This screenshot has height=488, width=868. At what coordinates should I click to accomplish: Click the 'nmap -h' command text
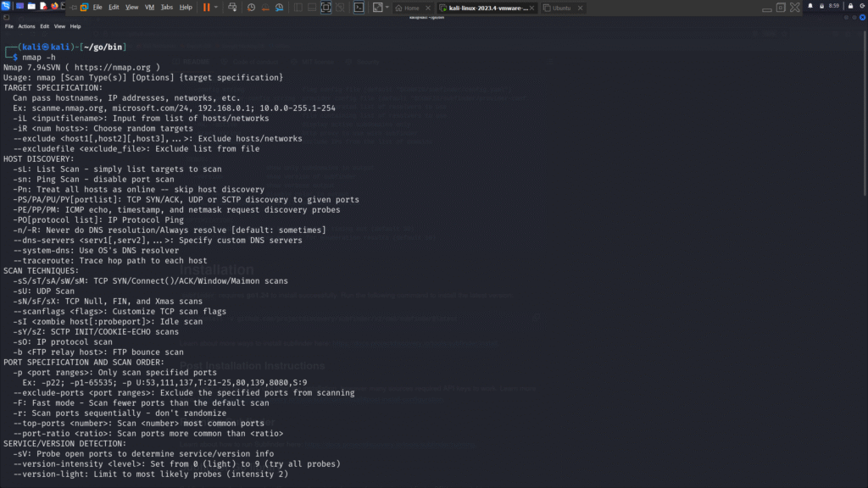tap(39, 58)
